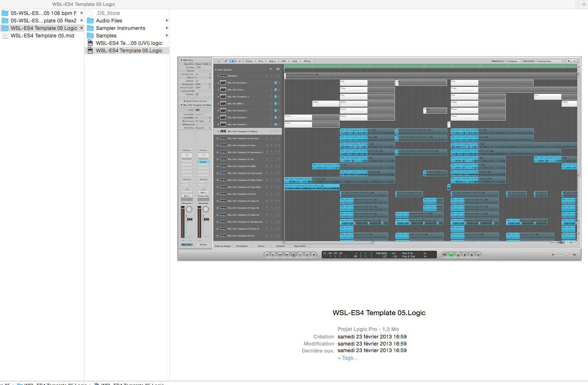Click Logic project icon of WSL-ES4 Template 05.Logic

click(90, 50)
